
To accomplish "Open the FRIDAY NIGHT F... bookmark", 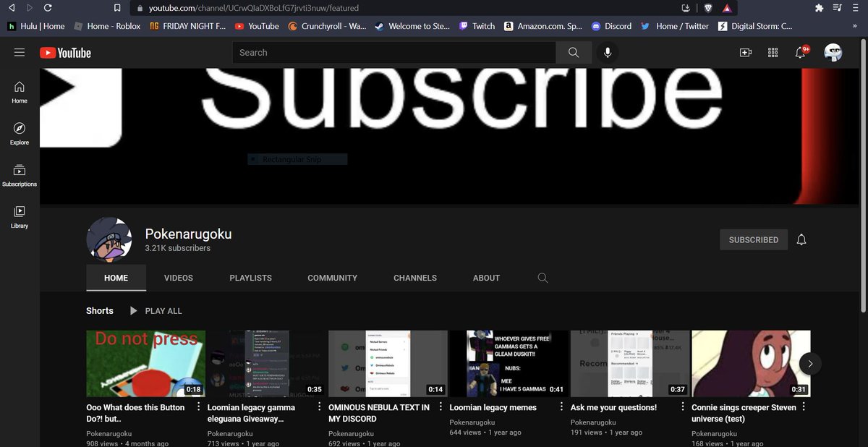I will pos(188,26).
